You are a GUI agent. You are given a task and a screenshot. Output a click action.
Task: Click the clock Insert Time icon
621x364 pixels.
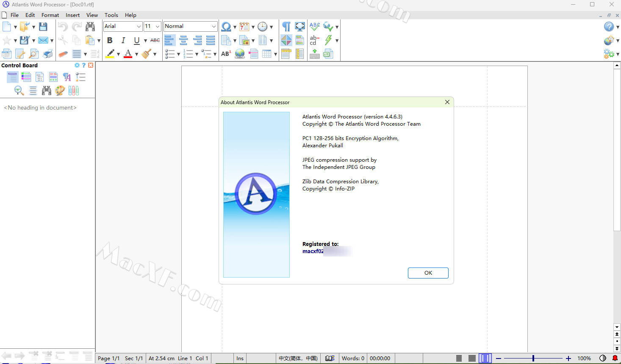coord(263,27)
